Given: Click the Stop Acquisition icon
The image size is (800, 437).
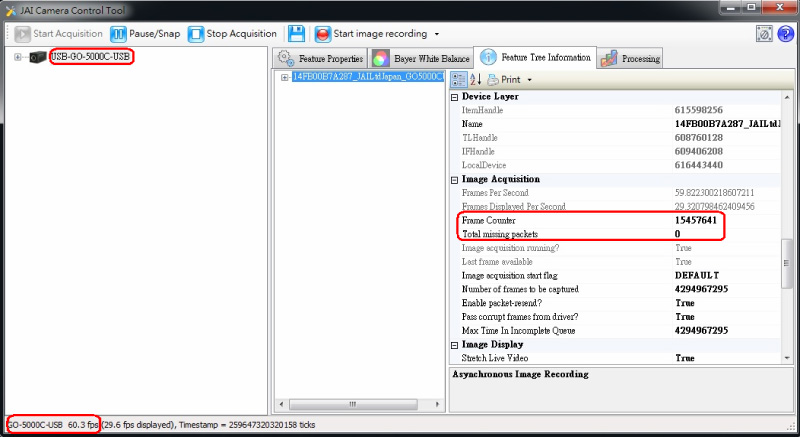Looking at the screenshot, I should [194, 33].
